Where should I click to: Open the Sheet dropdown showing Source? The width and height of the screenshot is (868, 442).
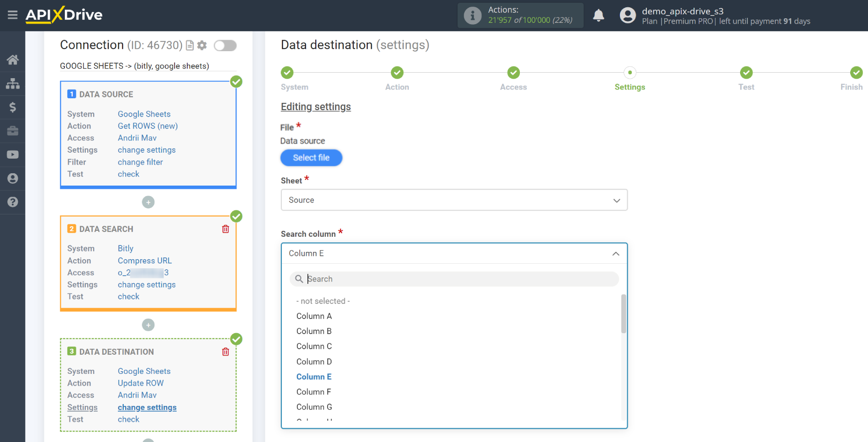[454, 200]
